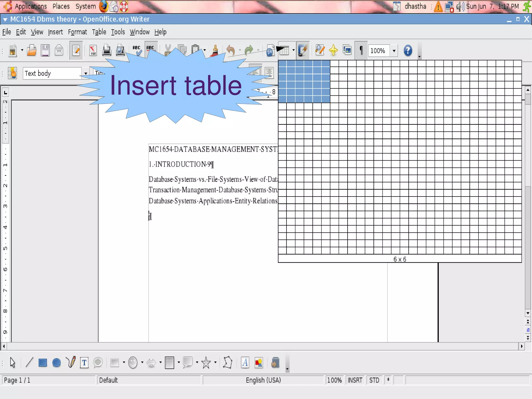Open the View menu

[x=37, y=32]
